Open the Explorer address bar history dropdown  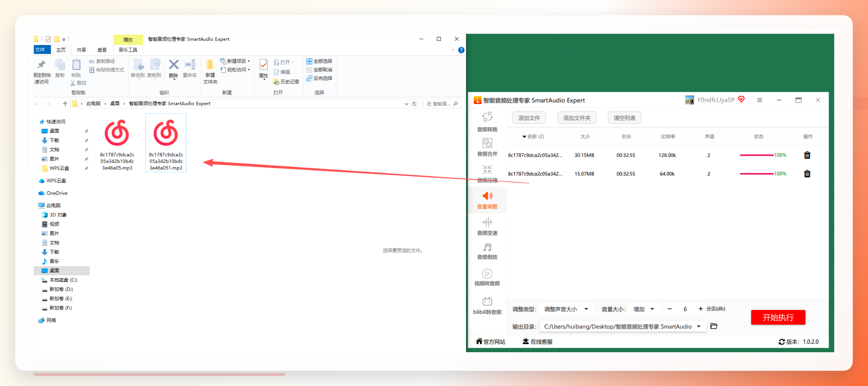click(406, 104)
